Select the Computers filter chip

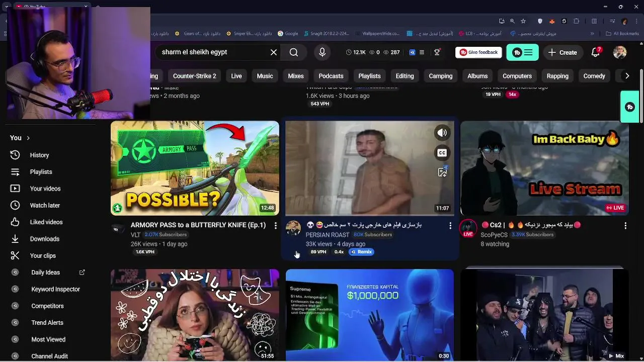tap(517, 76)
